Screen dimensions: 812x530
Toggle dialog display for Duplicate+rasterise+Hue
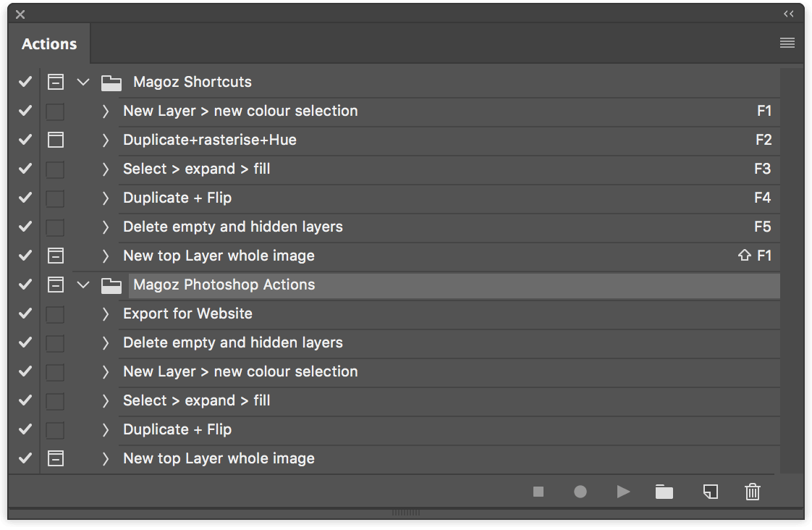(x=55, y=140)
